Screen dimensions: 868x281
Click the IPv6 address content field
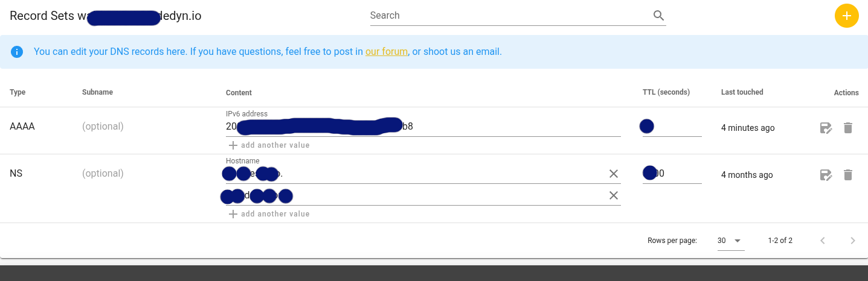click(423, 127)
